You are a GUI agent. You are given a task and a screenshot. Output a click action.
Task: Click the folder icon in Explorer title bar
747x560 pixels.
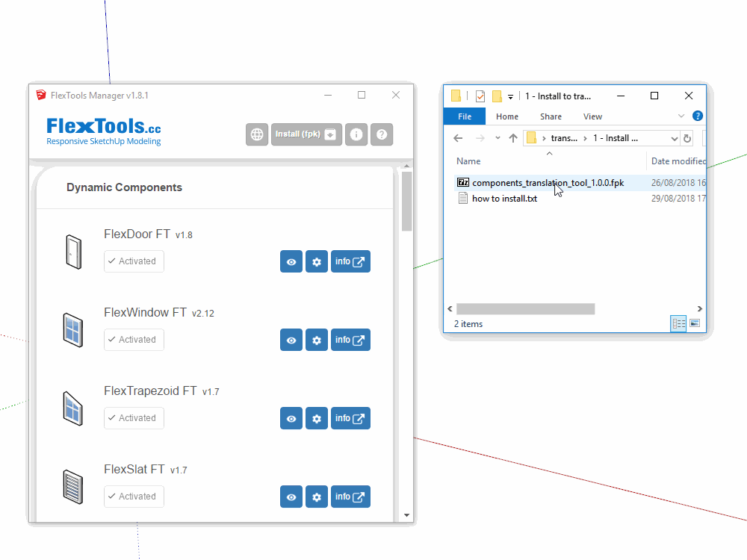click(x=456, y=96)
